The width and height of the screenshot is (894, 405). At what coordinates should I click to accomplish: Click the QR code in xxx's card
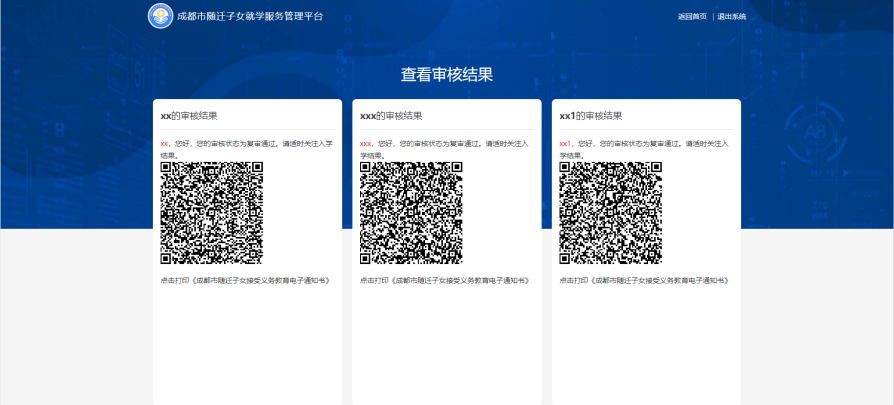(x=411, y=213)
